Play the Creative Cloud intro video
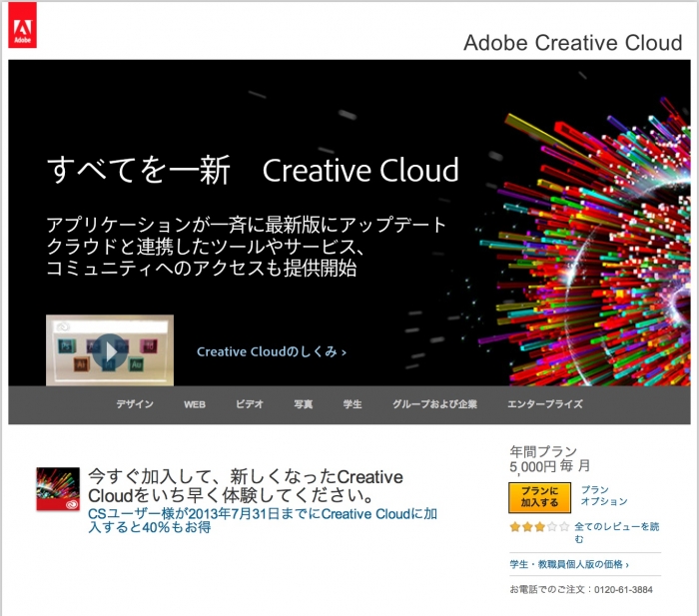Screen dimensions: 699x616 pos(110,350)
